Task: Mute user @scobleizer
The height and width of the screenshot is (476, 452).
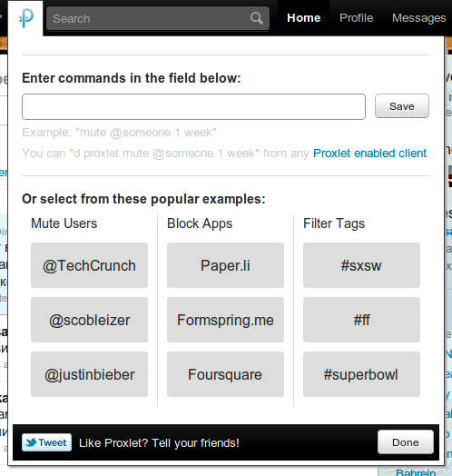Action: (x=89, y=320)
